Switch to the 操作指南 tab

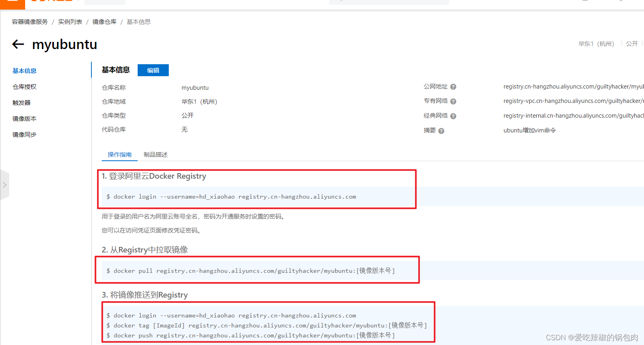(x=120, y=155)
